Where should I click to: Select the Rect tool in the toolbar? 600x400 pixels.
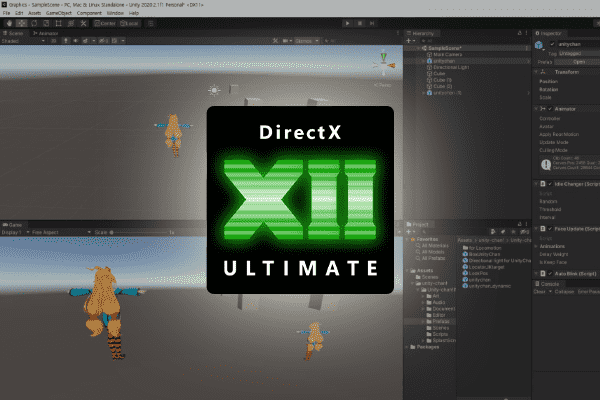tap(59, 23)
